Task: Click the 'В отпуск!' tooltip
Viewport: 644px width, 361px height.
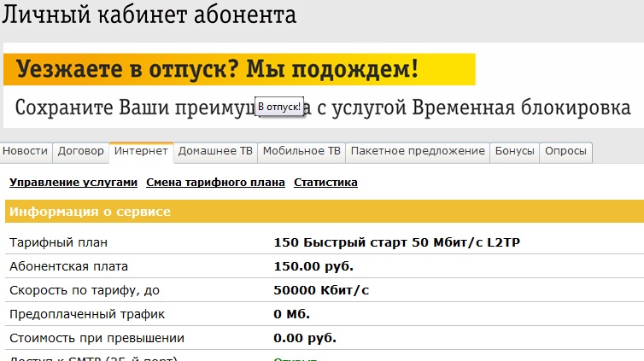Action: [x=279, y=107]
